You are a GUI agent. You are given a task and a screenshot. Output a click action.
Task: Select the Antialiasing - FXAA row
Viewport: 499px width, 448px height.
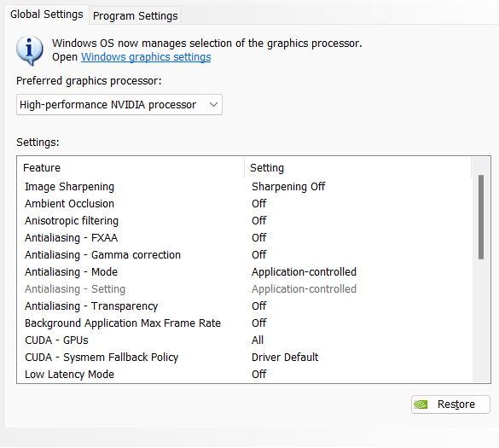(x=245, y=238)
